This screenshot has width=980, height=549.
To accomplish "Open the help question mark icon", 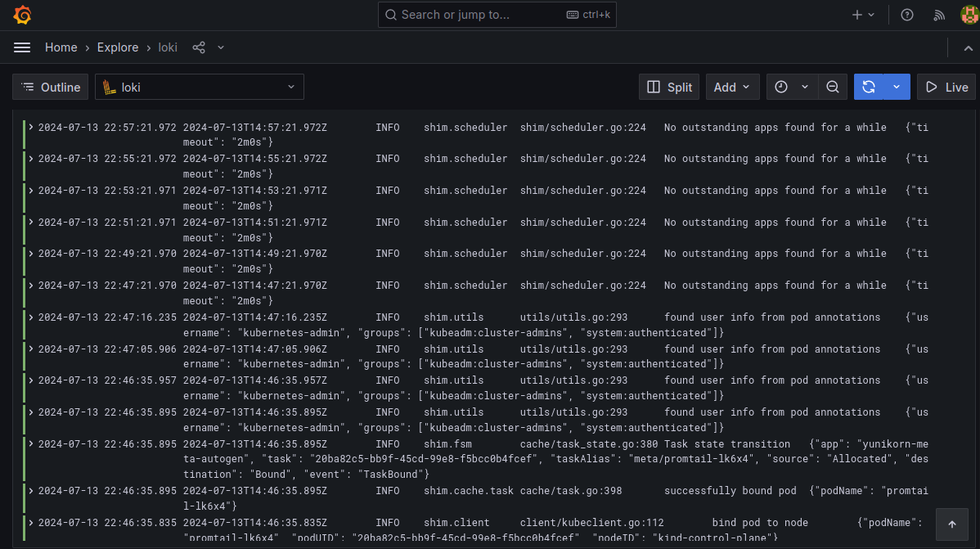I will click(x=906, y=15).
